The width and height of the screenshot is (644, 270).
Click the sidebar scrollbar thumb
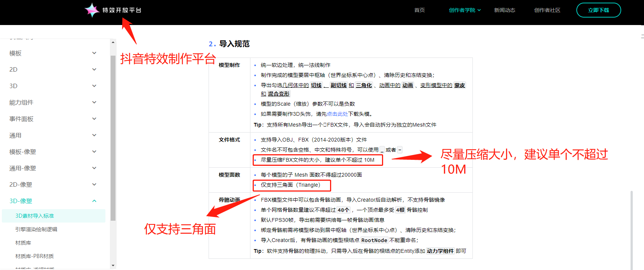point(113,138)
